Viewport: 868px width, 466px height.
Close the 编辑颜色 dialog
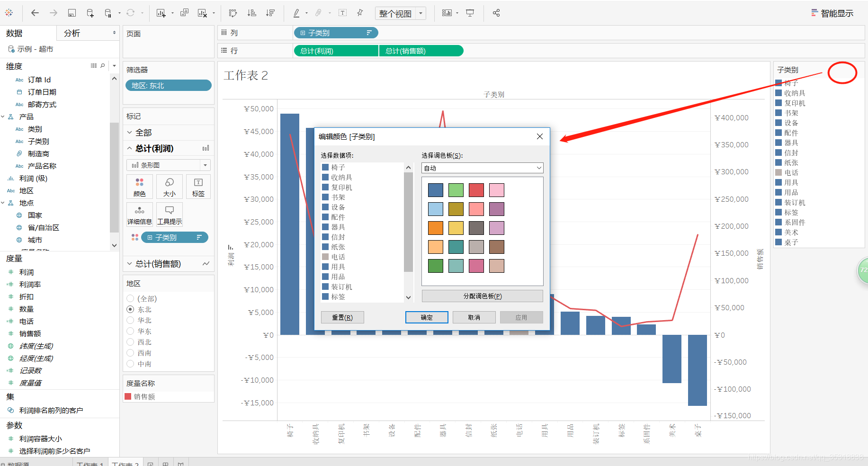click(x=539, y=136)
